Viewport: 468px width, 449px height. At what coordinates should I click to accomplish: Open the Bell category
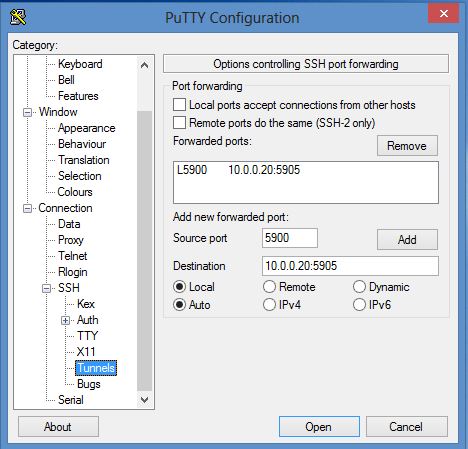click(66, 80)
